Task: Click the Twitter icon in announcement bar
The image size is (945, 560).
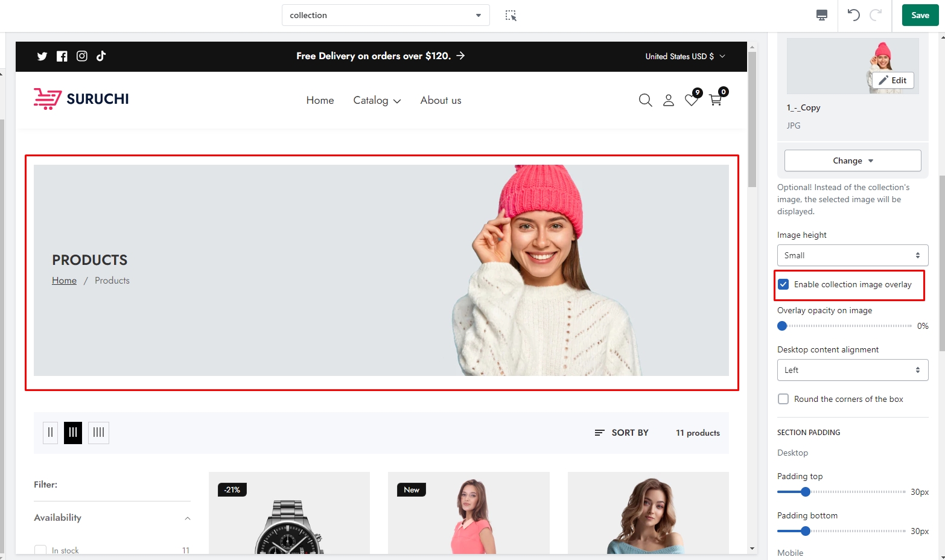Action: pyautogui.click(x=42, y=56)
